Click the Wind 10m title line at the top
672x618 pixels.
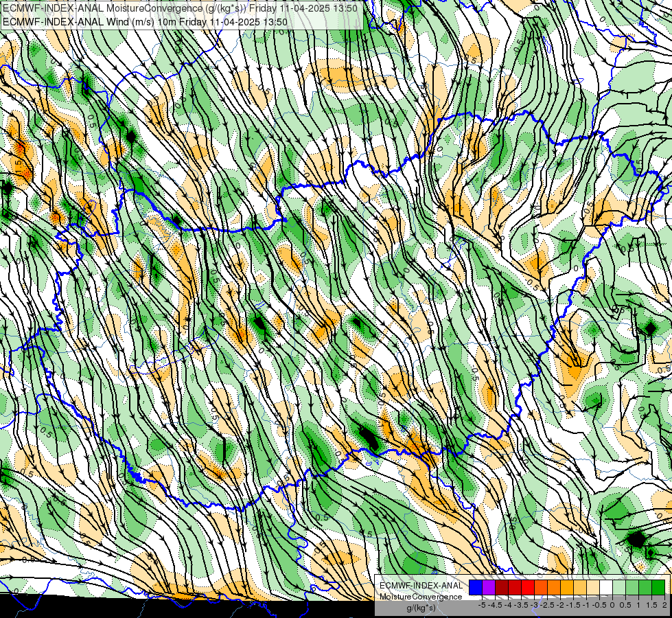click(x=144, y=22)
